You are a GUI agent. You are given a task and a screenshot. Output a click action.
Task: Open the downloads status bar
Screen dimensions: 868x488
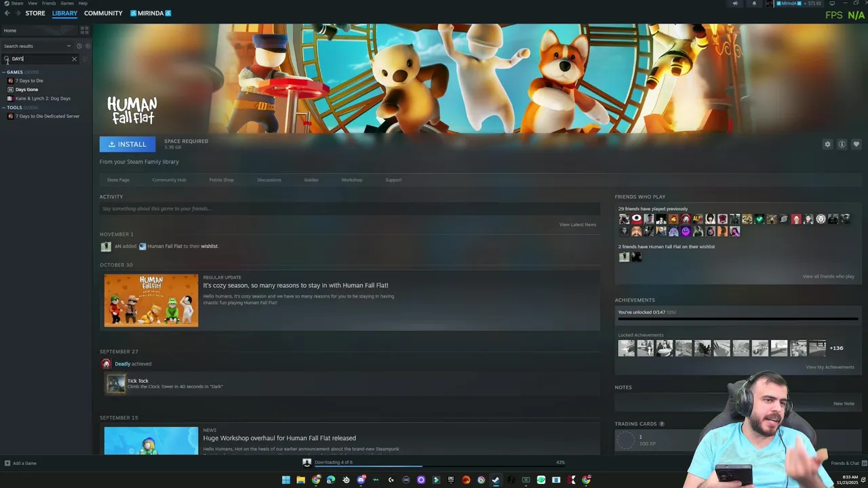pyautogui.click(x=434, y=463)
